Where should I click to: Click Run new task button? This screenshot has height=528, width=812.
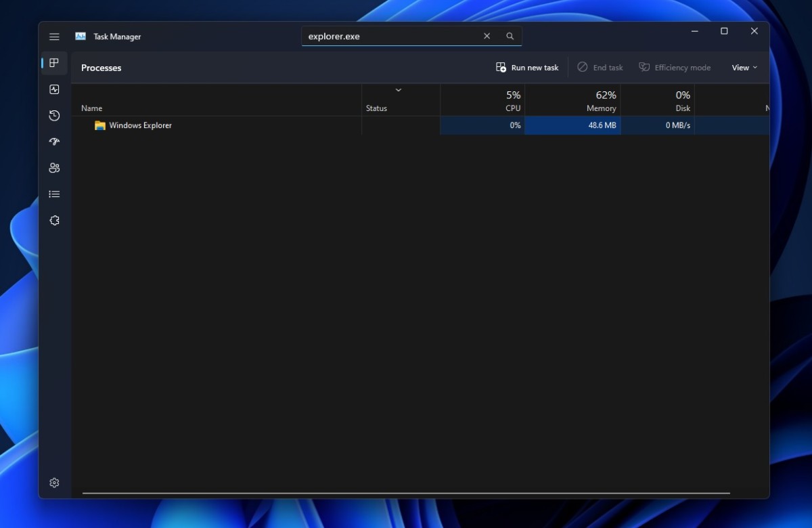click(528, 68)
